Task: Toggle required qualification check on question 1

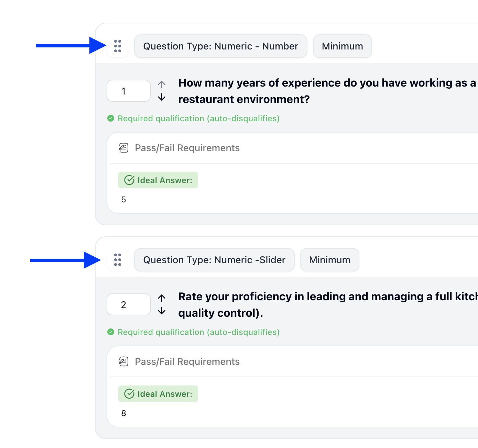Action: pos(111,119)
